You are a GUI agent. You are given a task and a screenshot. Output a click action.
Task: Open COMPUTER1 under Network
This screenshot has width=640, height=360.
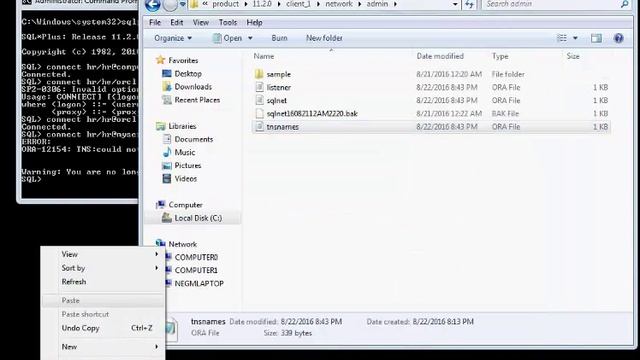point(196,270)
